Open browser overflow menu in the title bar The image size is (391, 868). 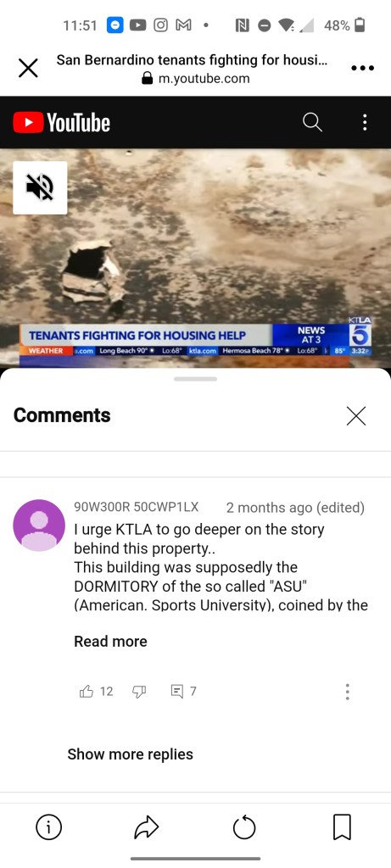[363, 69]
